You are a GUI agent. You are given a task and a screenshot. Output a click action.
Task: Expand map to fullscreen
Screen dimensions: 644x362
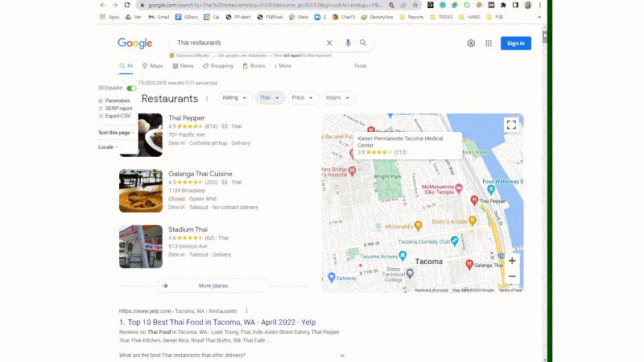point(511,125)
